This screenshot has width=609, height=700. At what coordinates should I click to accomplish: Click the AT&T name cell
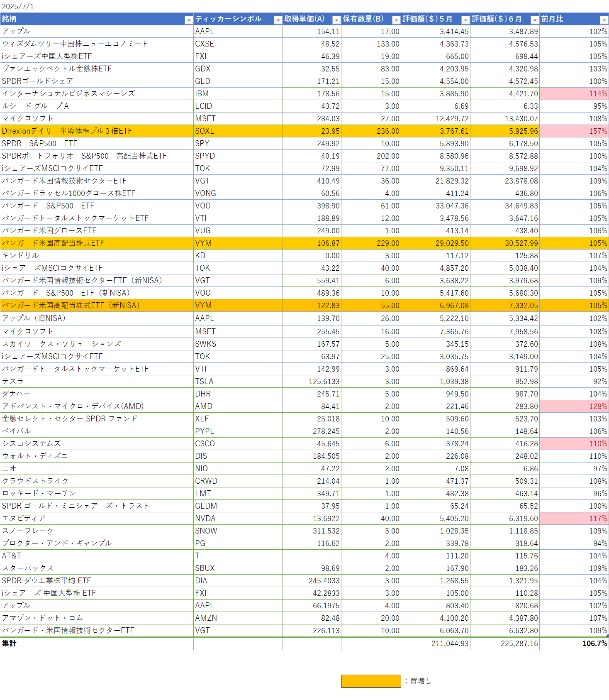97,556
